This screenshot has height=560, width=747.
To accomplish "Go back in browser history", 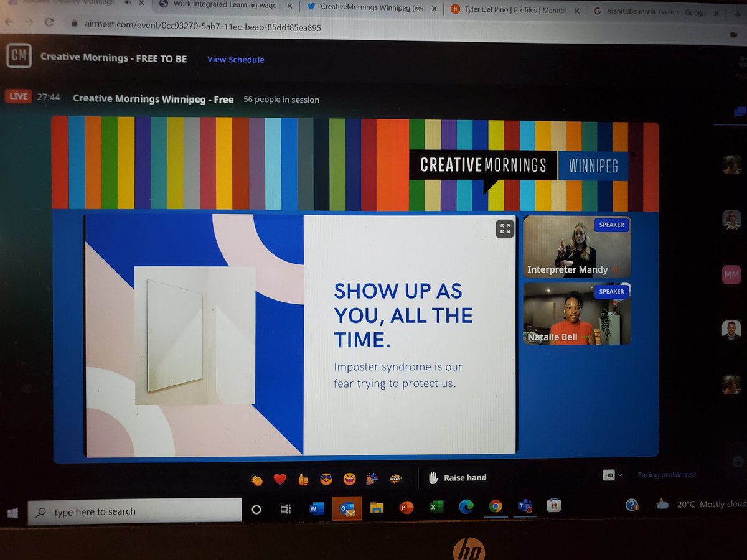I will [9, 21].
